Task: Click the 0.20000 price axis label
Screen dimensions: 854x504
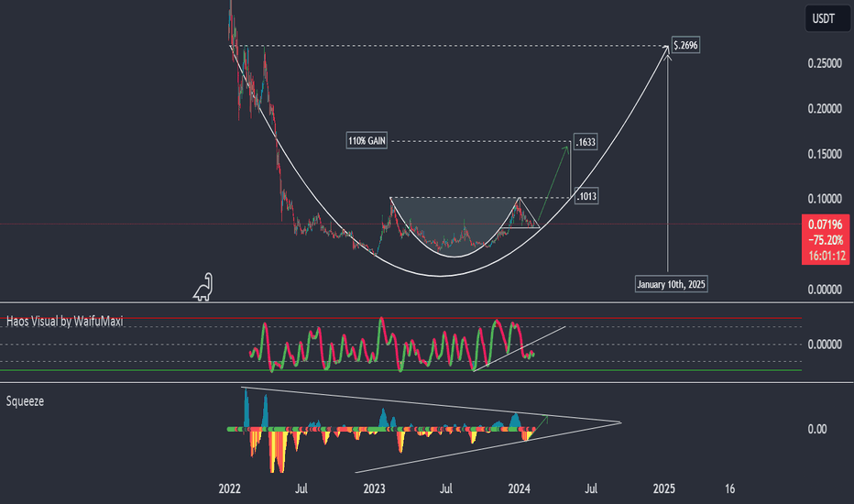Action: pyautogui.click(x=825, y=109)
